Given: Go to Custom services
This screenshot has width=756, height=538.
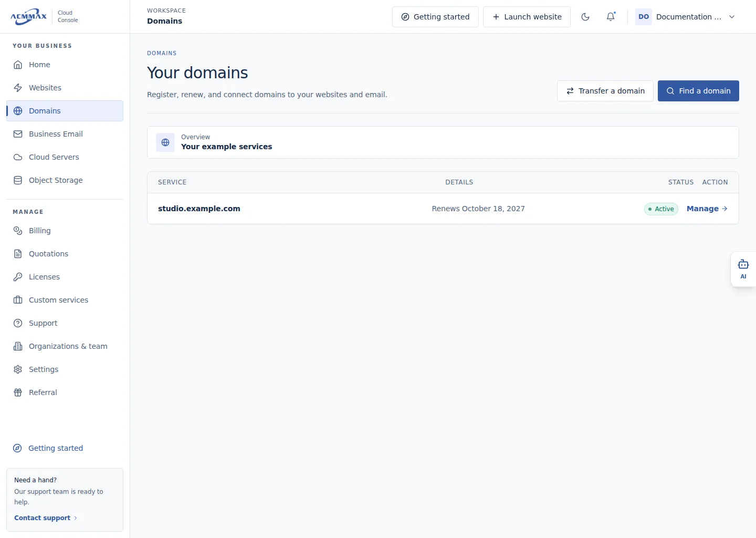Looking at the screenshot, I should coord(65,300).
